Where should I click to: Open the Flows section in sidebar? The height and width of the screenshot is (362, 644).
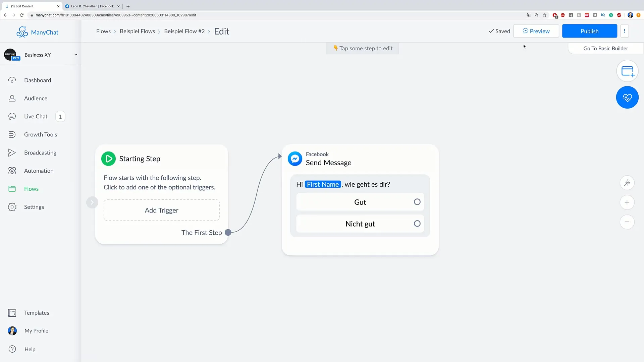[x=32, y=188]
